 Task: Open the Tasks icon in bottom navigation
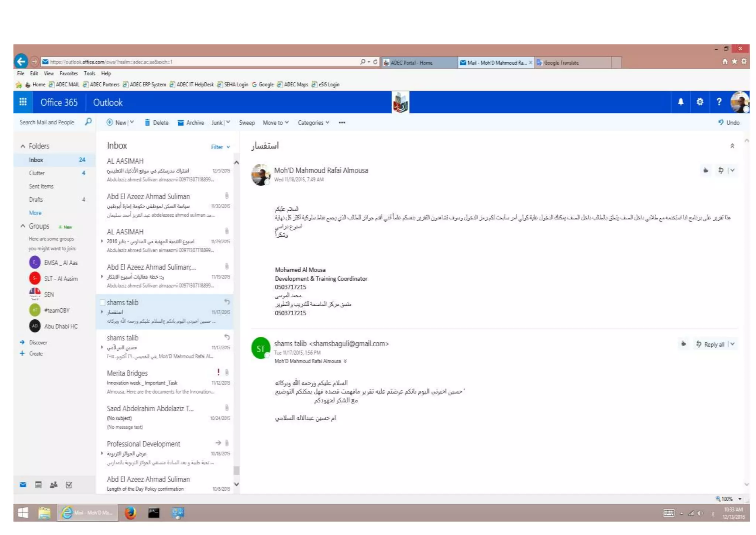(69, 485)
